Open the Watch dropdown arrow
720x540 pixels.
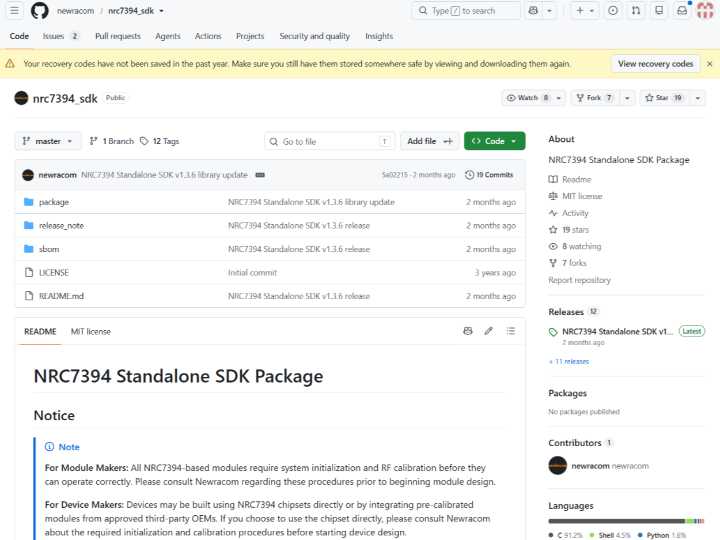(558, 98)
